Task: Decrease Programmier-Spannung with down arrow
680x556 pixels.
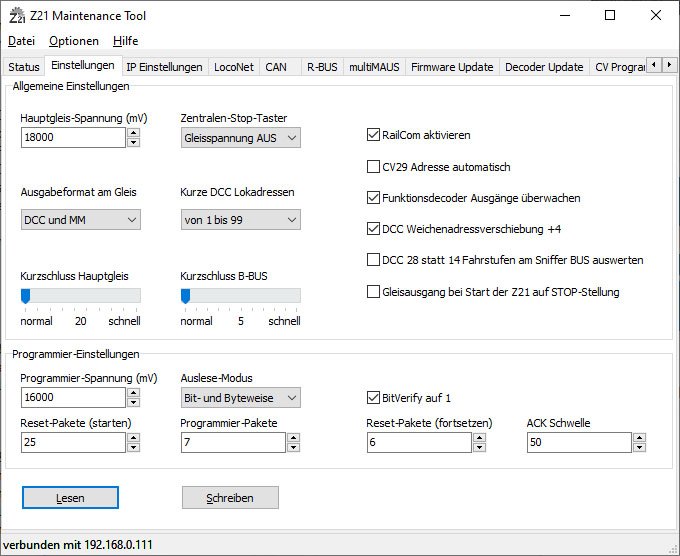Action: (134, 402)
